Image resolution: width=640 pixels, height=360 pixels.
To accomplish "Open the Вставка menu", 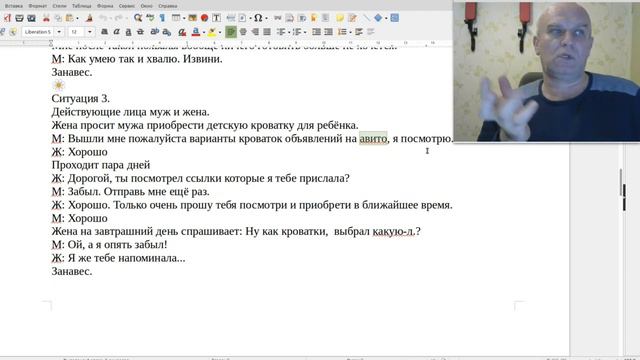I will [13, 6].
